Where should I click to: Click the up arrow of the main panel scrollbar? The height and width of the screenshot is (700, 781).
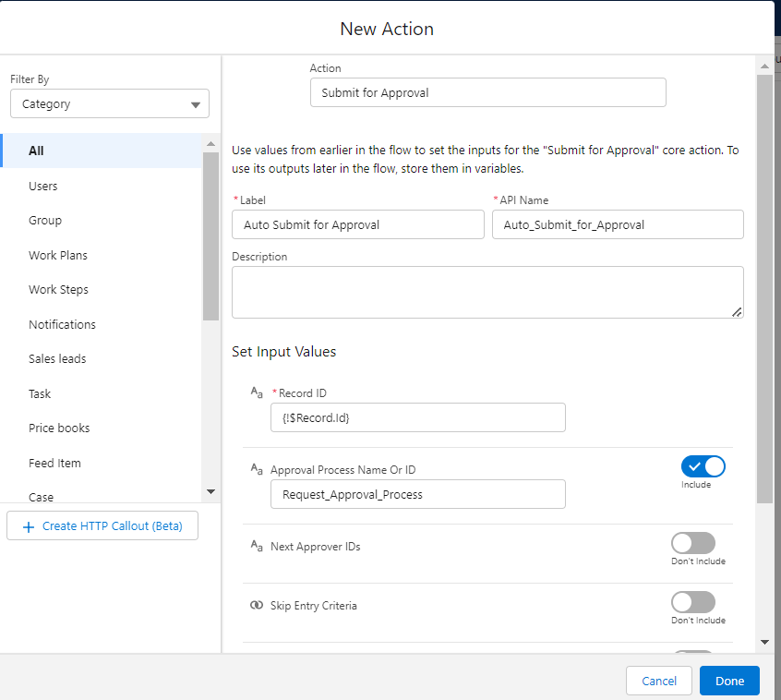[x=764, y=65]
